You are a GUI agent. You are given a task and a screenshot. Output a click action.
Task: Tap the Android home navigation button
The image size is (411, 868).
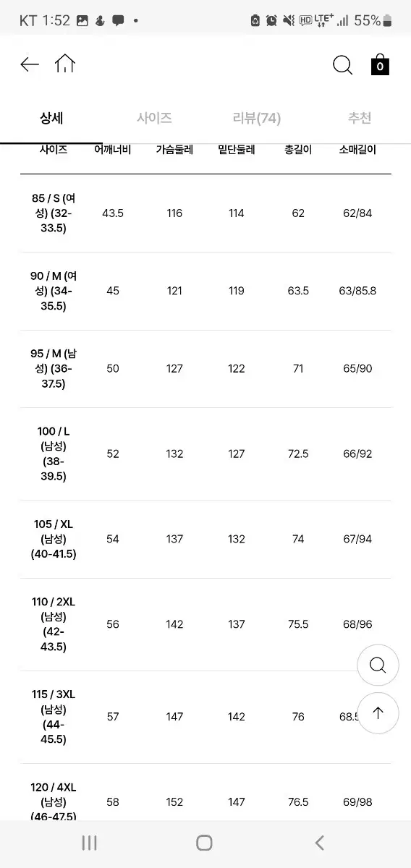point(205,843)
